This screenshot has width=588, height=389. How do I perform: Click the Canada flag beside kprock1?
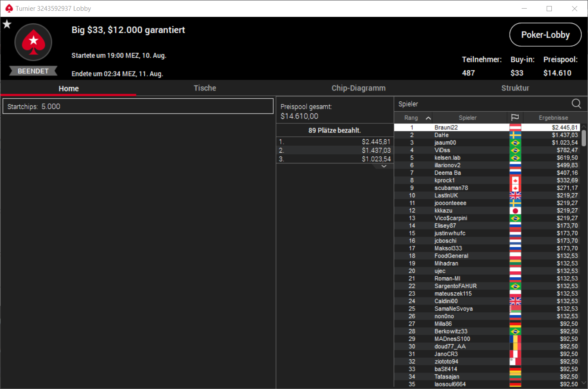pyautogui.click(x=515, y=180)
